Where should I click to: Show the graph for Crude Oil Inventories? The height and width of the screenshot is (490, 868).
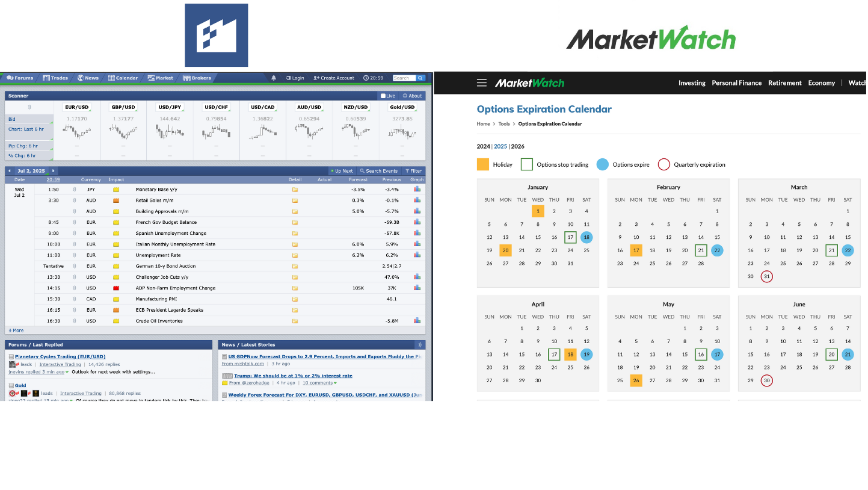click(417, 321)
